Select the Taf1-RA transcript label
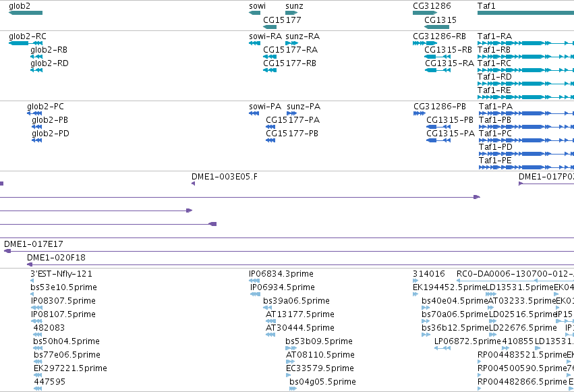 (494, 36)
